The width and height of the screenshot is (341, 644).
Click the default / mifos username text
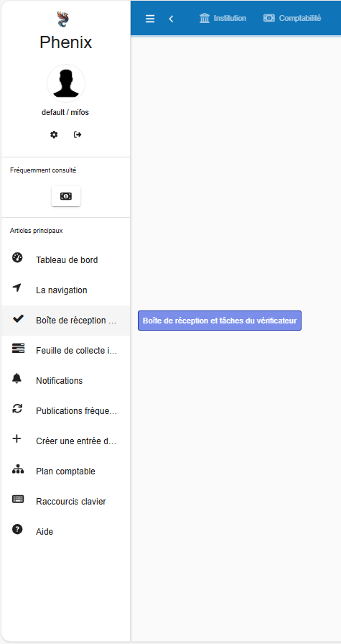[65, 112]
